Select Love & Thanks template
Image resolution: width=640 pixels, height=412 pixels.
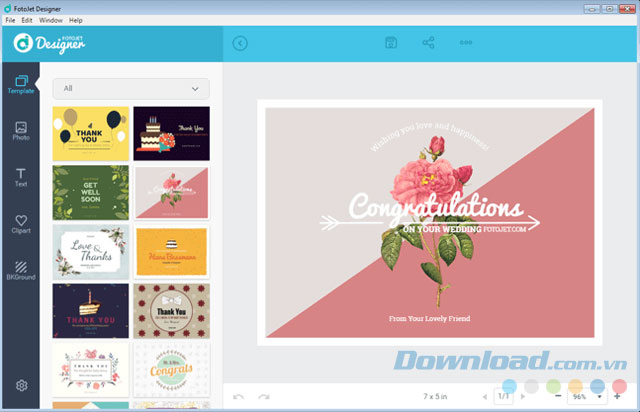pos(91,252)
